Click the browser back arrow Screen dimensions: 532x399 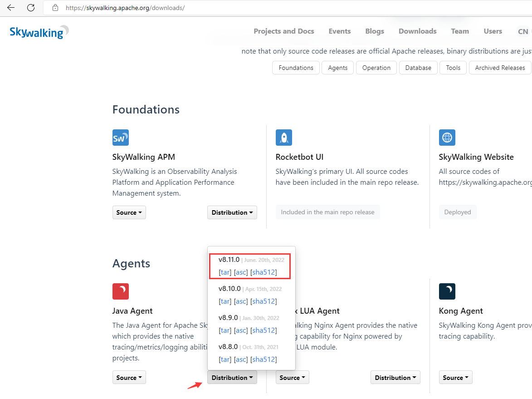(11, 8)
